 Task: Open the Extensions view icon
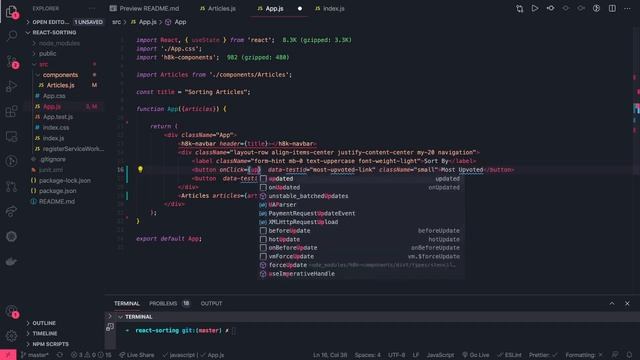click(x=11, y=111)
